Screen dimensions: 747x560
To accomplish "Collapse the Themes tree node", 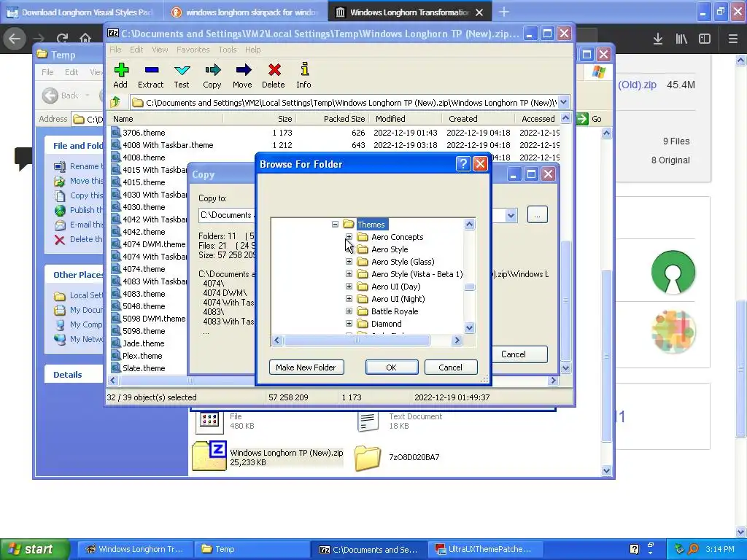I will point(335,225).
